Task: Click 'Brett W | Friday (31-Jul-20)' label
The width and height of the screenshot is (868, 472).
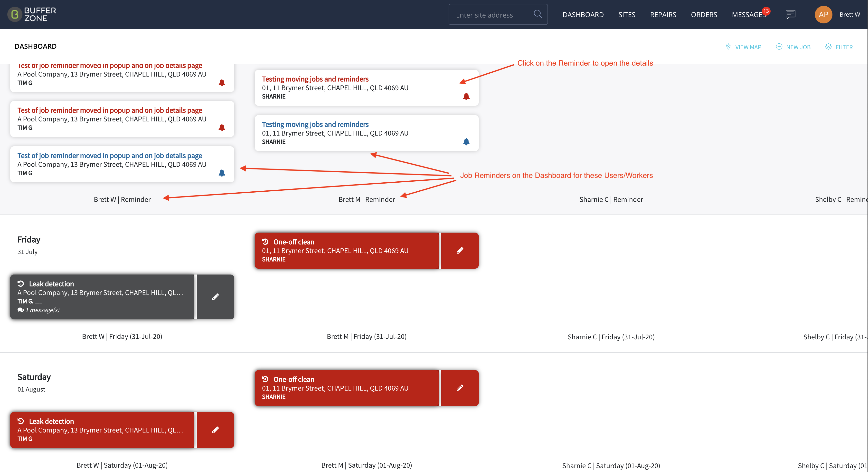Action: [122, 336]
